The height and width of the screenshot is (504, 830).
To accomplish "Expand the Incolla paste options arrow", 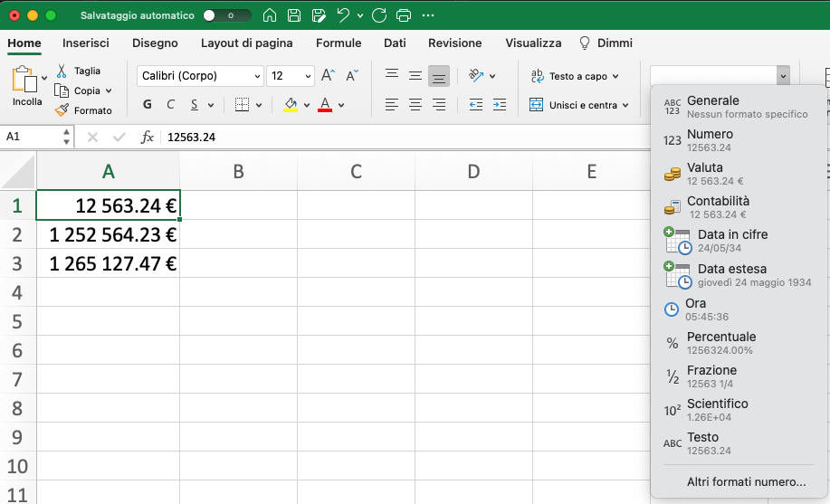I will point(44,79).
